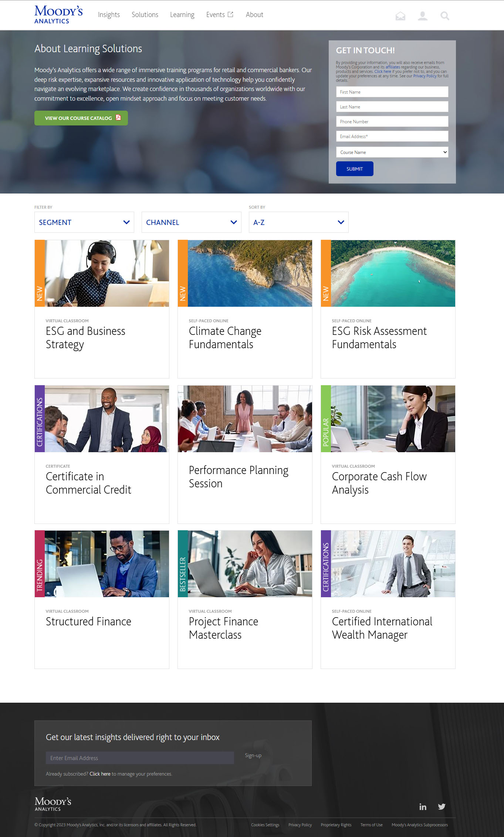Open Certificate in Commercial Credit image
This screenshot has height=837, width=504.
click(x=107, y=419)
